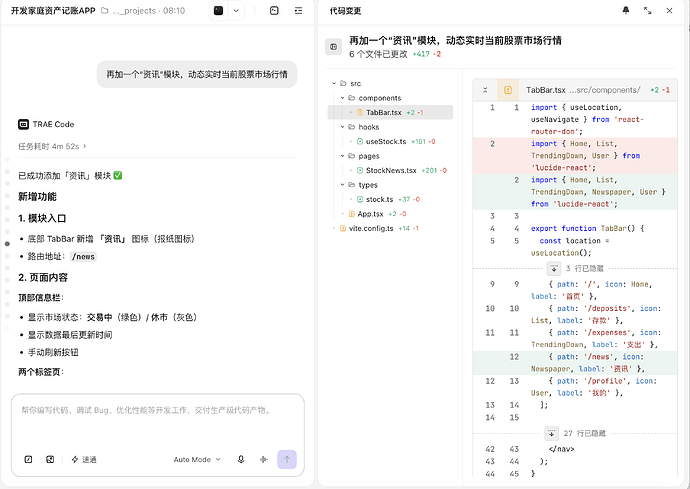Open the dropdown arrow next to terminal
The image size is (690, 489).
pos(236,11)
